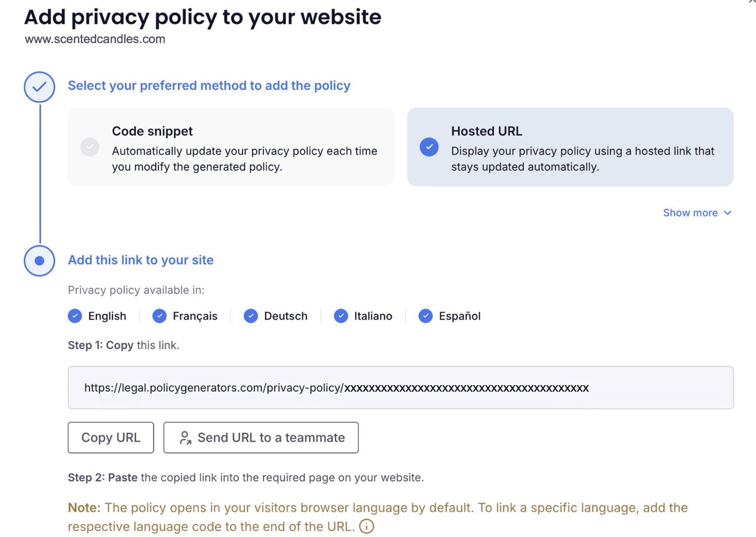Viewport: 756px width, 537px height.
Task: Click the blue checkmark icon beside Hosted URL
Action: 429,147
